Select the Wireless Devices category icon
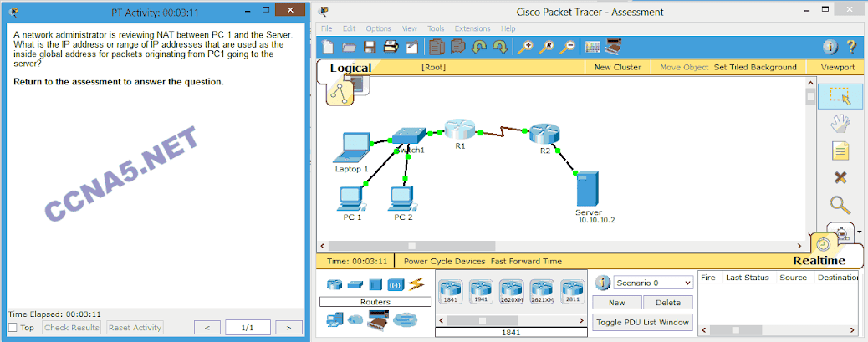The height and width of the screenshot is (342, 868). [x=396, y=284]
